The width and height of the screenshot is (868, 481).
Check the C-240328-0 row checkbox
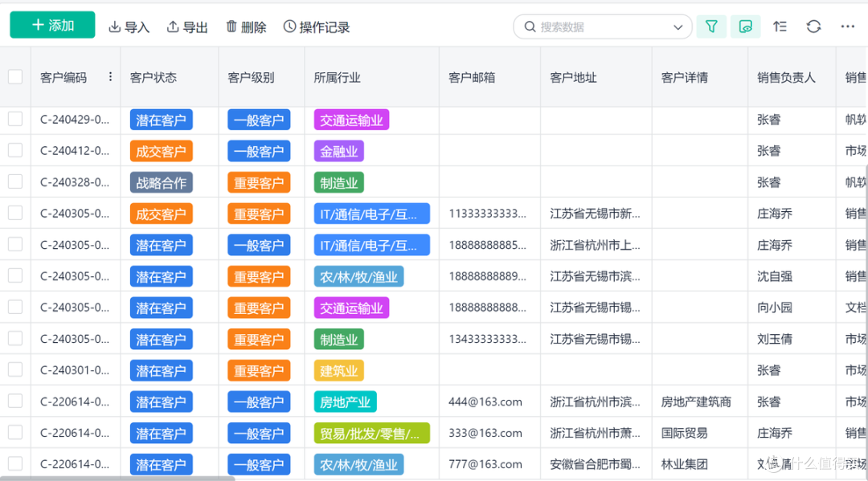[15, 182]
